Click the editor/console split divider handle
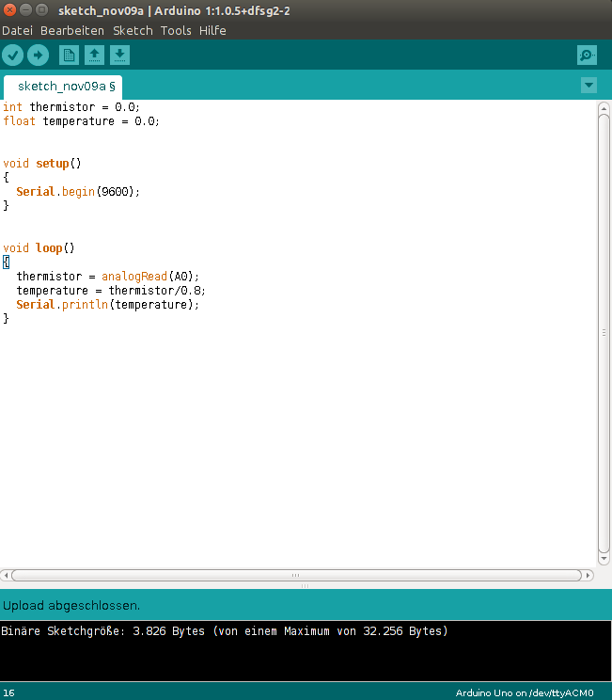 [x=306, y=586]
